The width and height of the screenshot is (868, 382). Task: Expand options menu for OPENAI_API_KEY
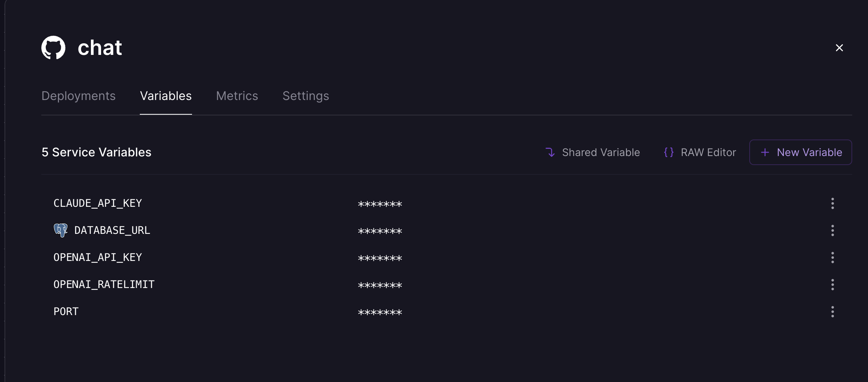pos(832,258)
